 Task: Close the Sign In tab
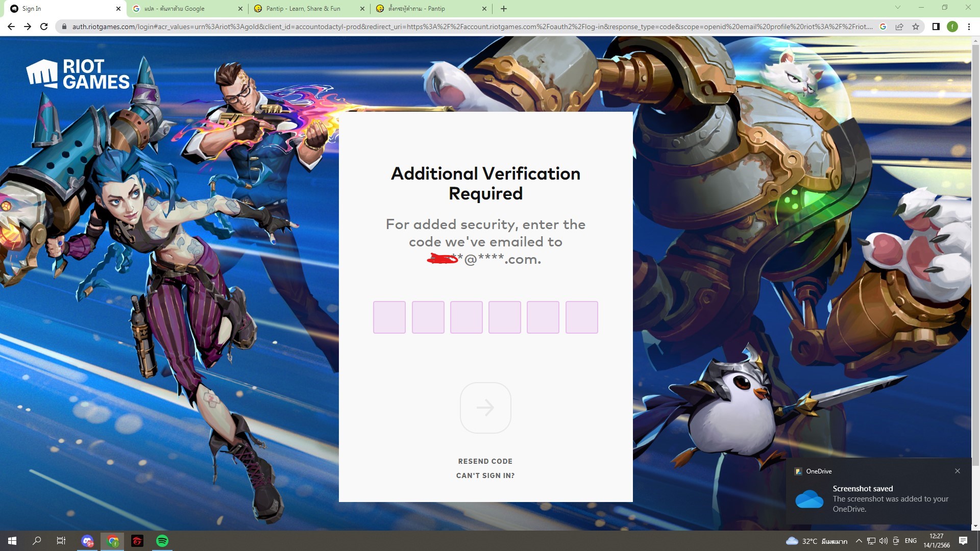(118, 9)
